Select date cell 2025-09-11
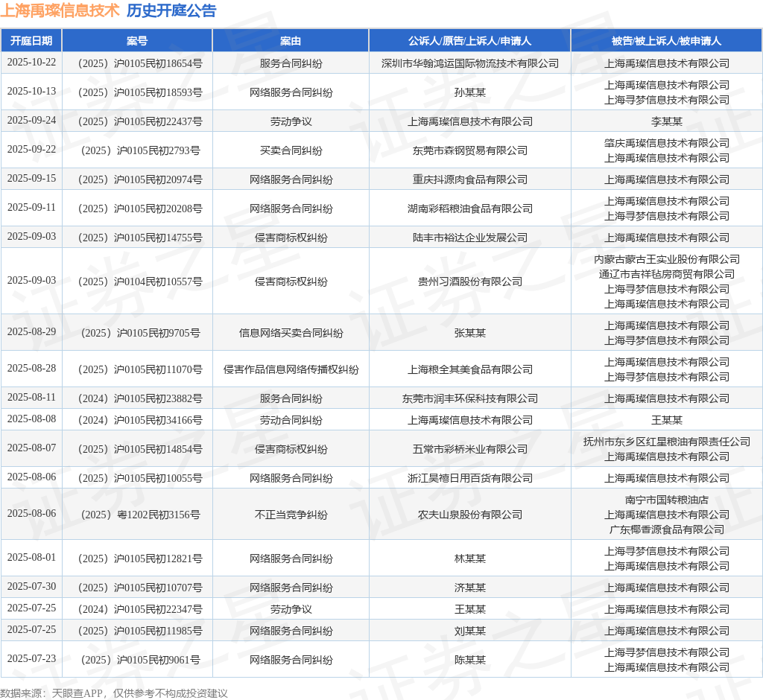 tap(31, 208)
